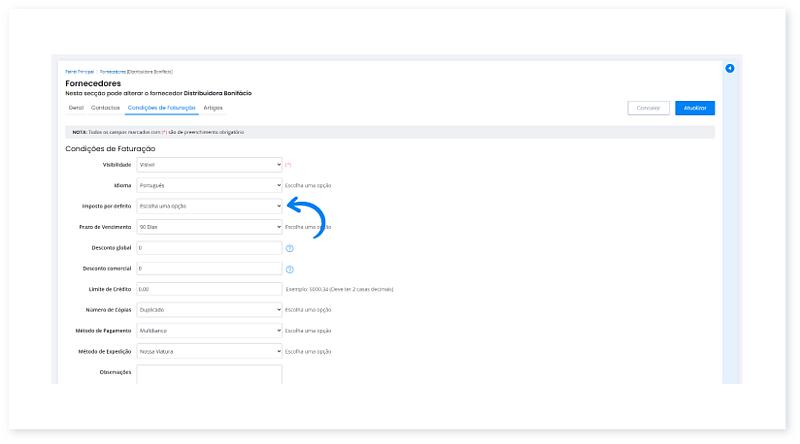Expand the Imposto por defeito dropdown
The image size is (800, 444).
(x=209, y=206)
